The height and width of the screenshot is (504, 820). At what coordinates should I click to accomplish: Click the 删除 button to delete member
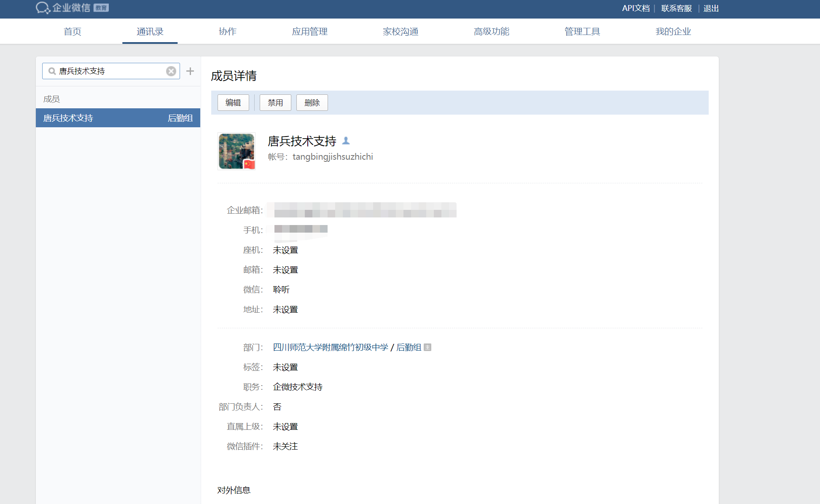coord(312,102)
